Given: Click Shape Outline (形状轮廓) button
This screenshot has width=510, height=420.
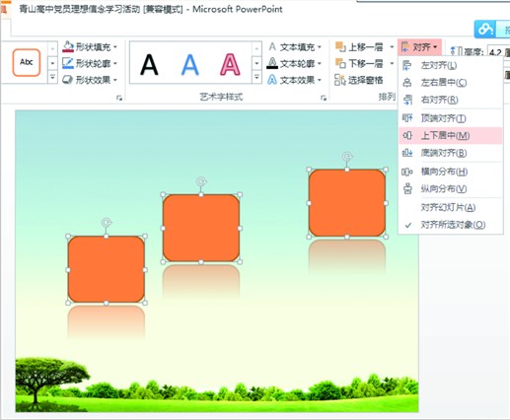Looking at the screenshot, I should [x=89, y=63].
